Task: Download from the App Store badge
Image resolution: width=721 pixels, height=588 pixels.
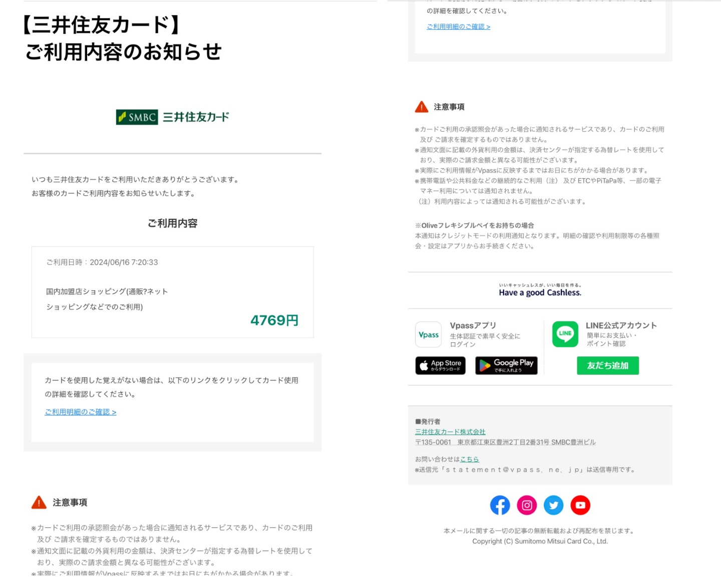Action: [440, 365]
